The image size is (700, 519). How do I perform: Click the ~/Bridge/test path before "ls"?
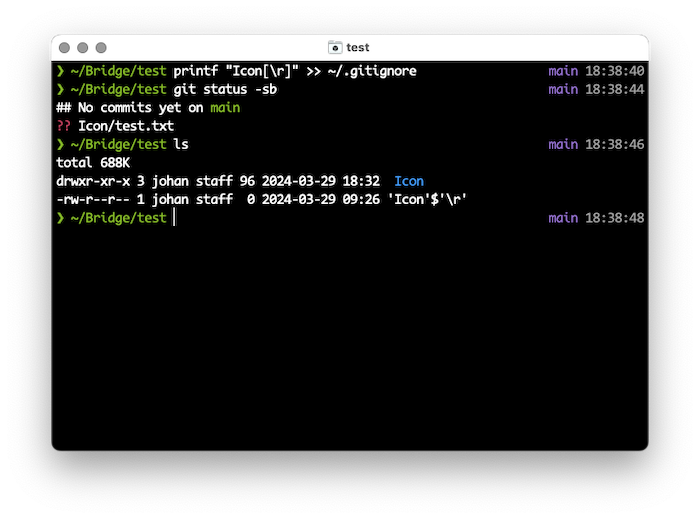click(118, 144)
